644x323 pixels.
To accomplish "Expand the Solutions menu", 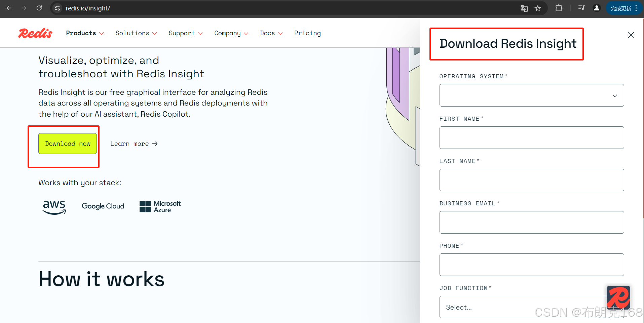I will click(136, 33).
